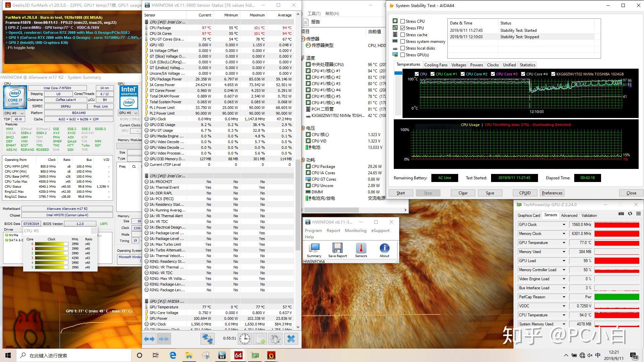Screen dimensions: 644x362
Task: Open HWiNFO sensor settings gear icon
Action: click(x=275, y=339)
